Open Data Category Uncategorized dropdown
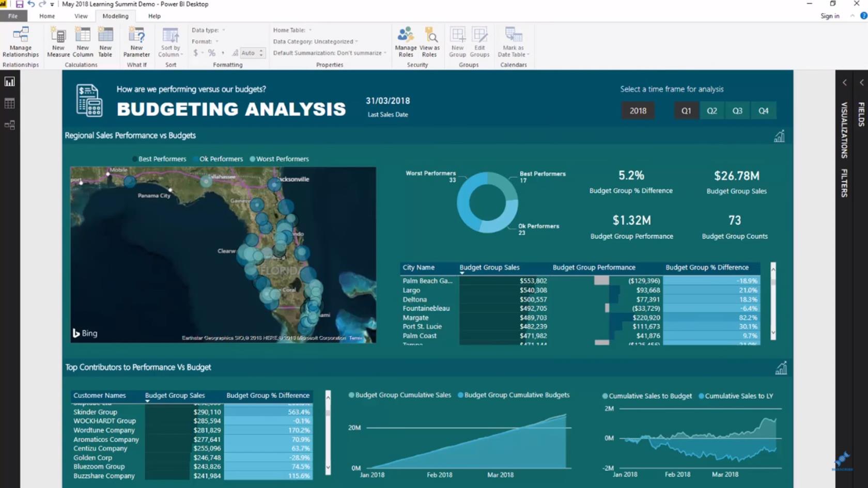Image resolution: width=868 pixels, height=488 pixels. pyautogui.click(x=315, y=41)
